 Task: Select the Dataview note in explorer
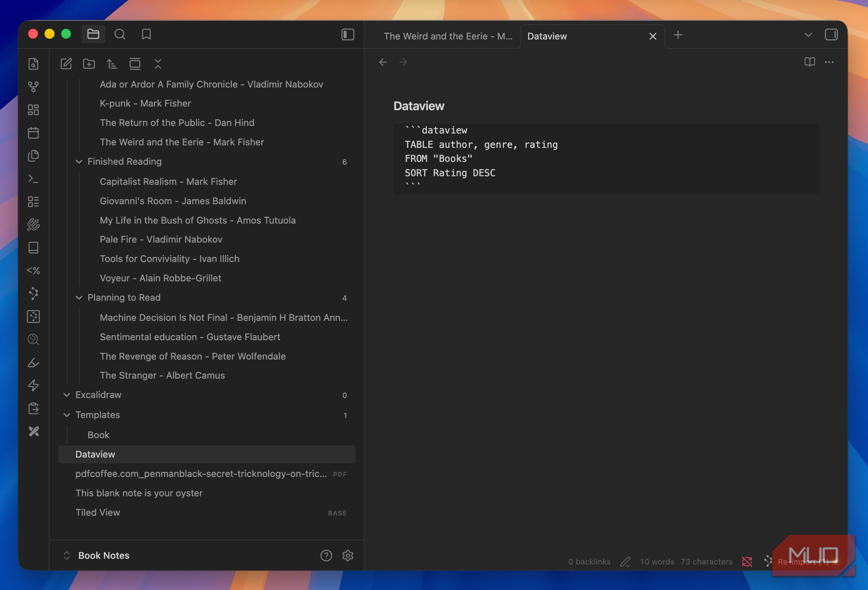coord(207,454)
